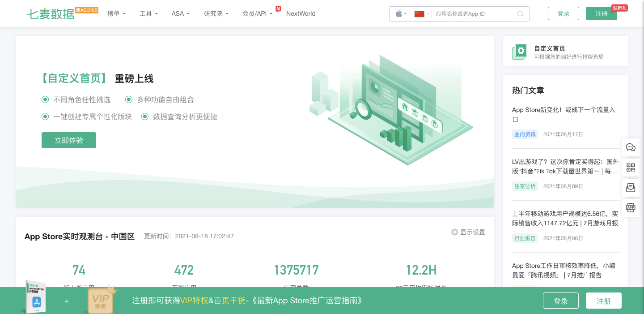This screenshot has width=644, height=314.
Task: Expand the 会员/API menu
Action: click(257, 14)
